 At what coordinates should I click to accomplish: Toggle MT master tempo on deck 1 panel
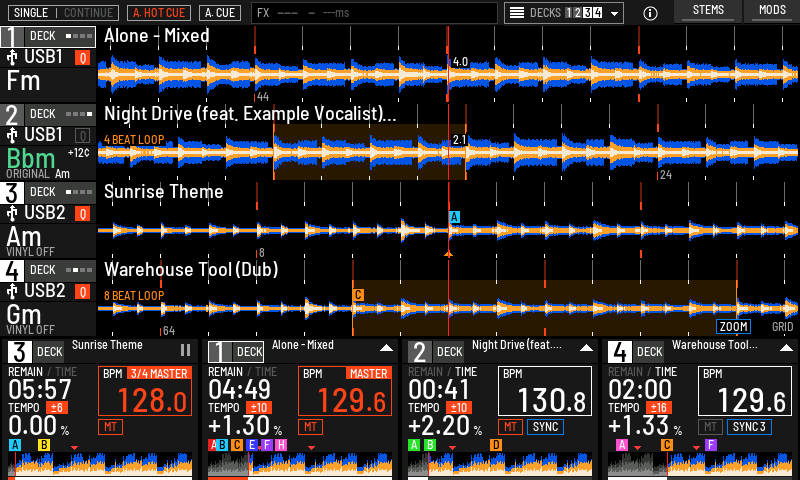(310, 427)
